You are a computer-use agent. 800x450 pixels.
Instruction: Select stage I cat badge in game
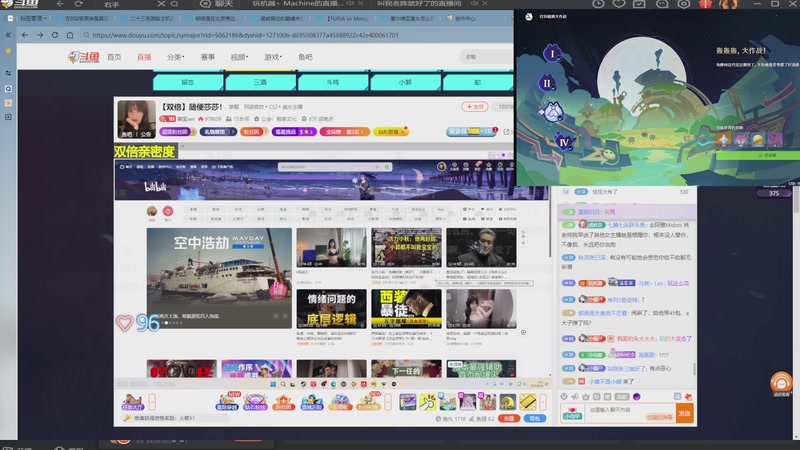552,53
